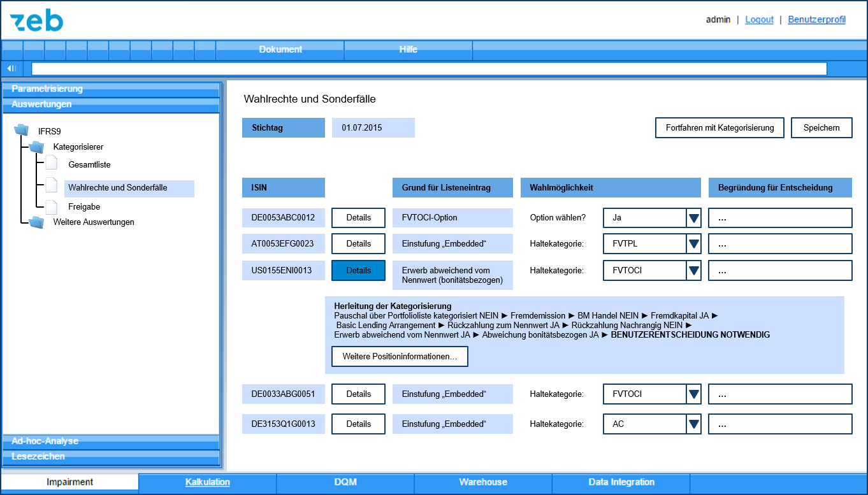Click the Freigabe document icon
The height and width of the screenshot is (495, 868).
pyautogui.click(x=51, y=206)
